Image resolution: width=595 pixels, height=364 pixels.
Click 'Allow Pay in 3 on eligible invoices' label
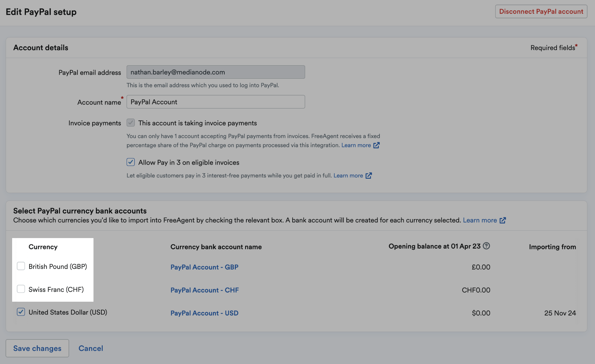pos(189,163)
